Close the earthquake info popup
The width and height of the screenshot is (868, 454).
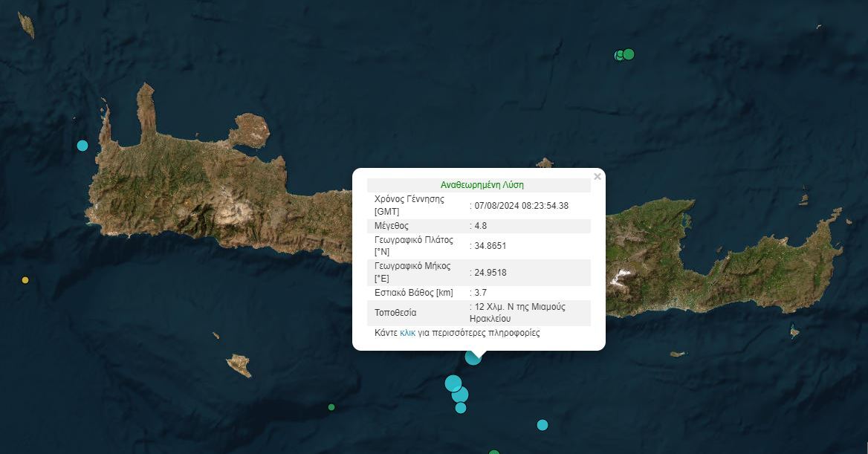(x=597, y=177)
